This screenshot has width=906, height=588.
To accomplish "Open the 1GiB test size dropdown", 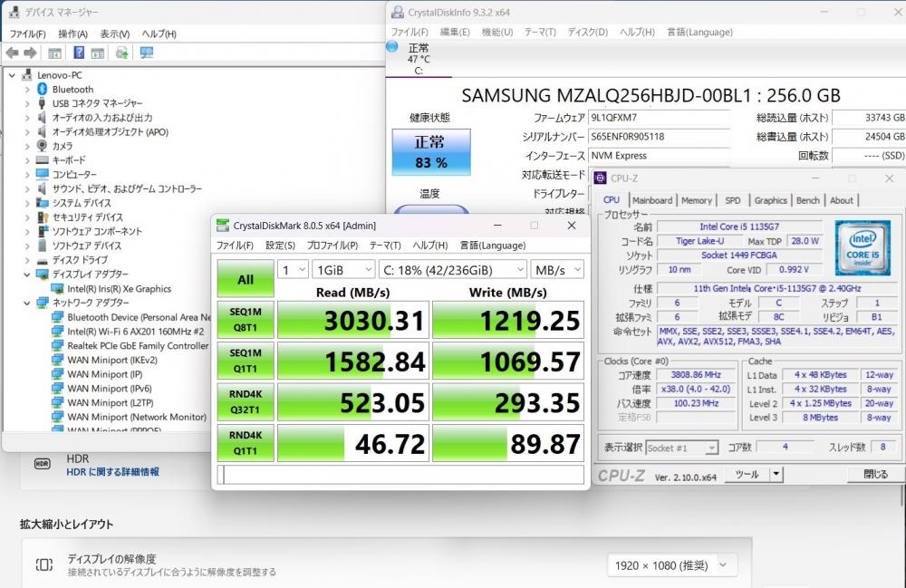I will [x=343, y=270].
